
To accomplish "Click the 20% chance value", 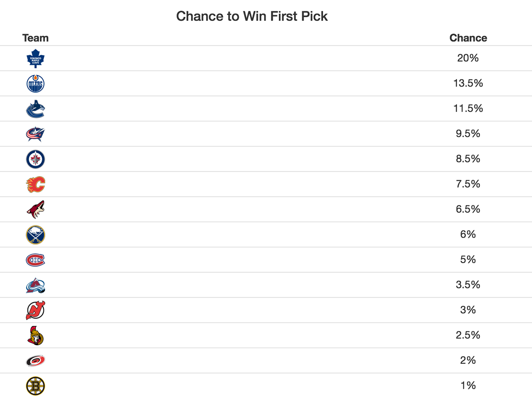I will [x=468, y=58].
